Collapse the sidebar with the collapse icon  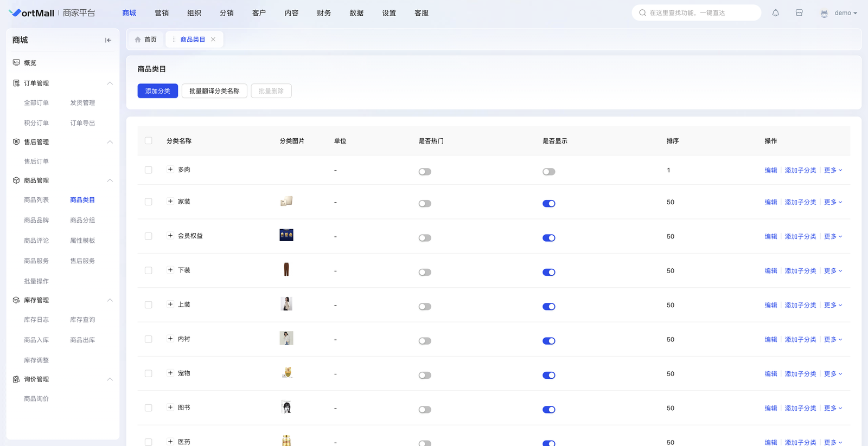pyautogui.click(x=108, y=40)
